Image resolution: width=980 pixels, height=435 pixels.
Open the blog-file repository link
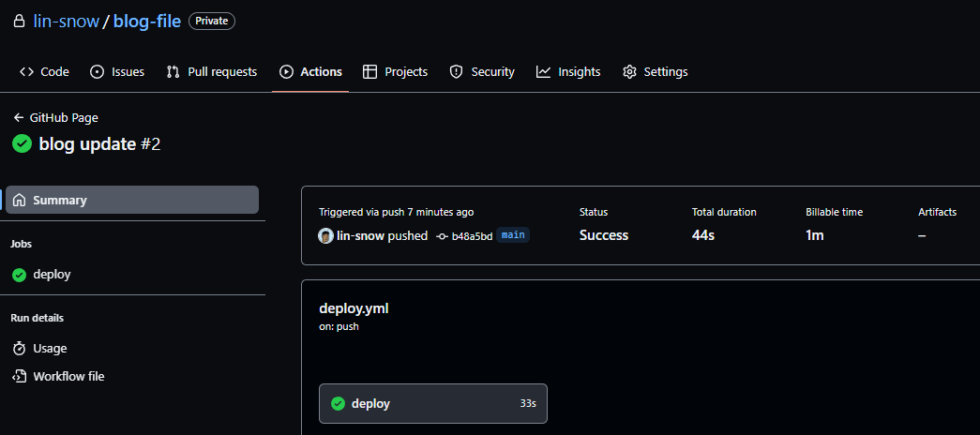[147, 22]
